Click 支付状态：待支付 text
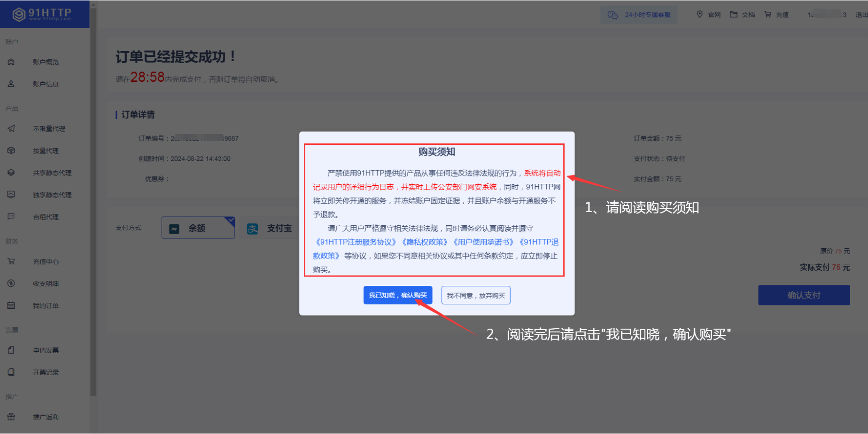868x434 pixels. coord(659,159)
